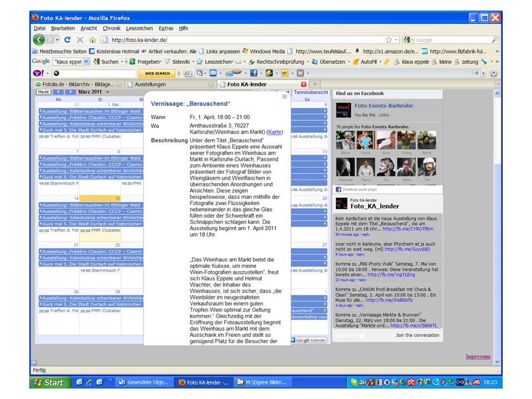
Task: Close the Vernissage event popup
Action: tap(284, 96)
